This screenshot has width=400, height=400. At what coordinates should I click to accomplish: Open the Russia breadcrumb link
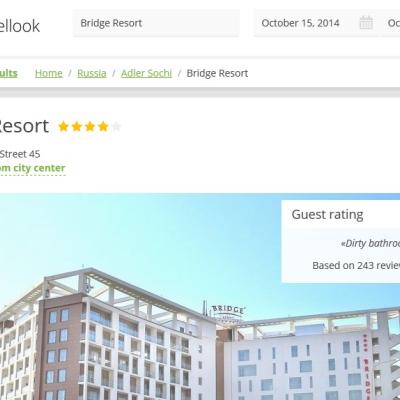pyautogui.click(x=92, y=73)
